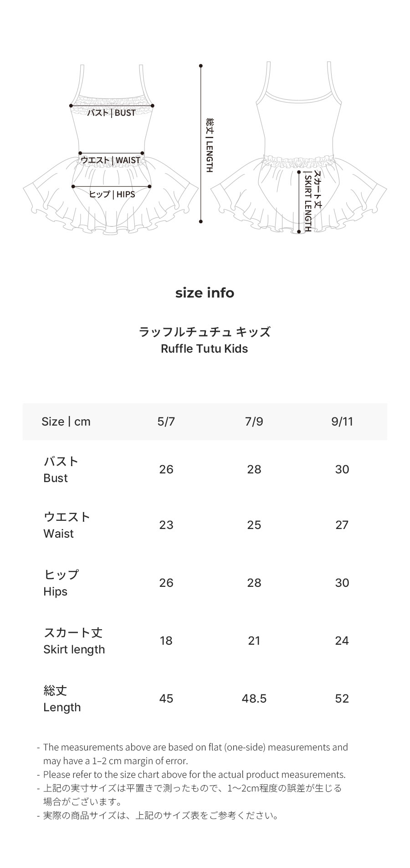Click the vertical LENGTH measurement label

tap(210, 145)
